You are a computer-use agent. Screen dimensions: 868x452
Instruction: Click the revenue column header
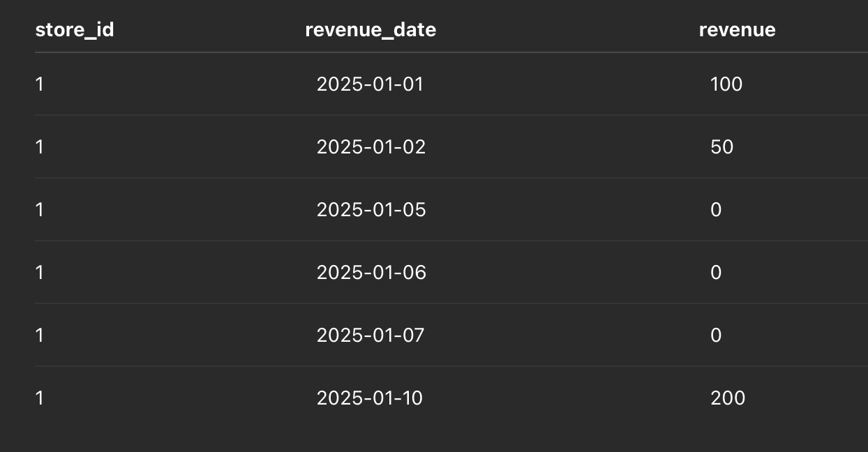coord(737,30)
